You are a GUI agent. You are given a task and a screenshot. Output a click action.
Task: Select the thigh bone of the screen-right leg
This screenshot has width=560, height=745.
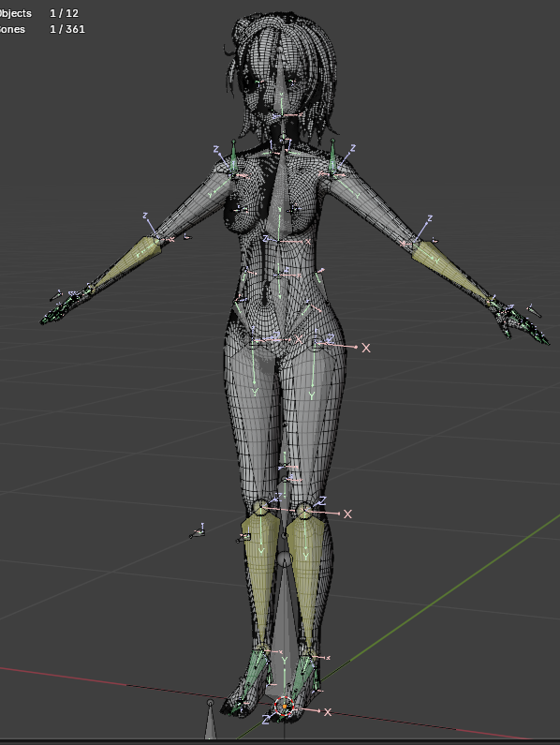311,423
